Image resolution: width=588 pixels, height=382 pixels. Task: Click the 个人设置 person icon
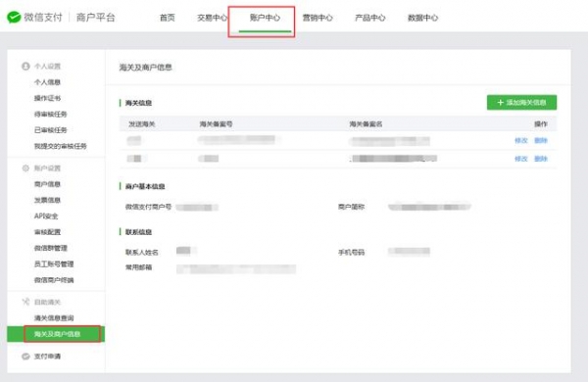coord(25,67)
